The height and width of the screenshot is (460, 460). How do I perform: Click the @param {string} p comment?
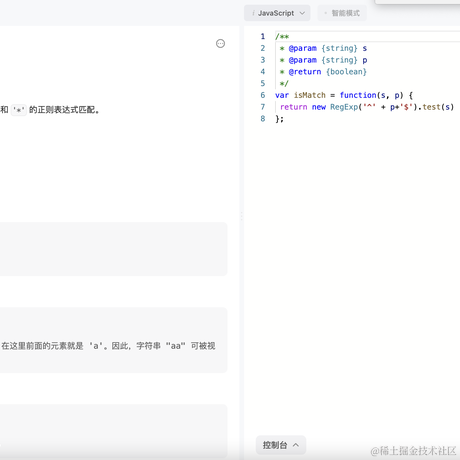(x=323, y=60)
